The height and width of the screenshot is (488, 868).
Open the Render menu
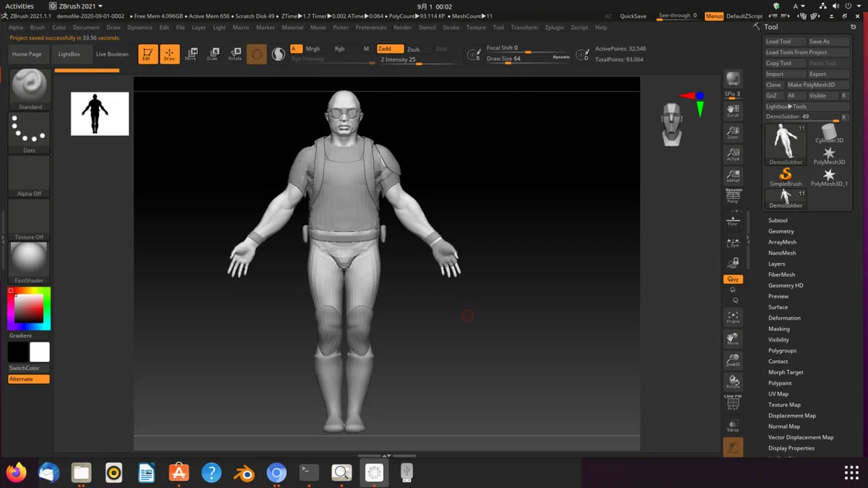(402, 27)
